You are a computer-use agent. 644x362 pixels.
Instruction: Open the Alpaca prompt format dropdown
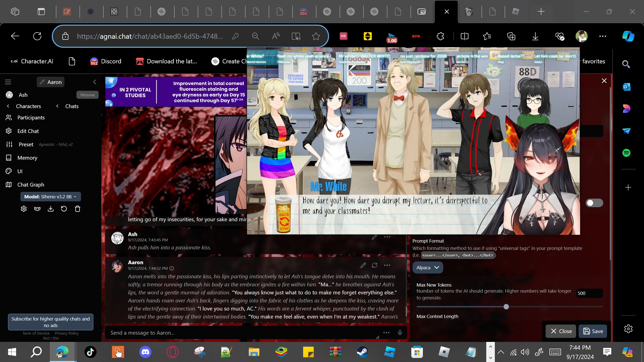click(x=428, y=267)
